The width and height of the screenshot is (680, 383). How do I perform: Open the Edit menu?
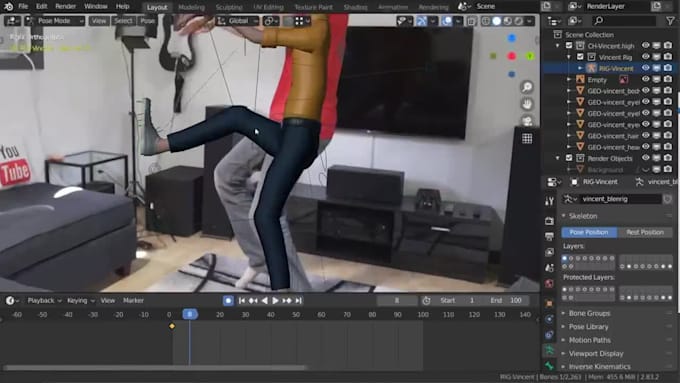coord(42,7)
